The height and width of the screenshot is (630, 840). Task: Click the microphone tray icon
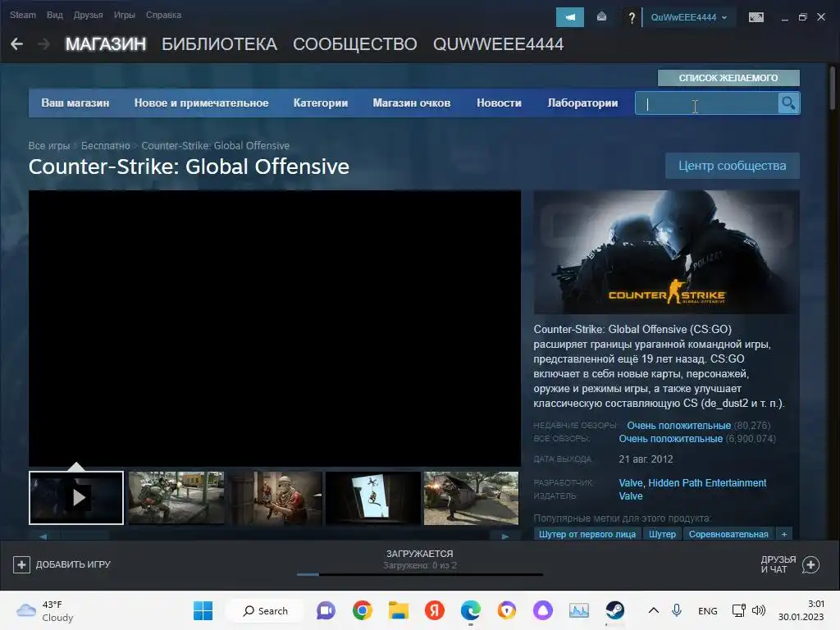tap(677, 610)
